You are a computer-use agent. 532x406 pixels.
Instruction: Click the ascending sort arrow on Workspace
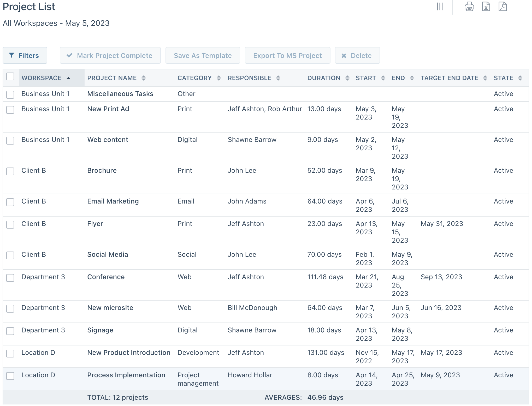[x=69, y=78]
